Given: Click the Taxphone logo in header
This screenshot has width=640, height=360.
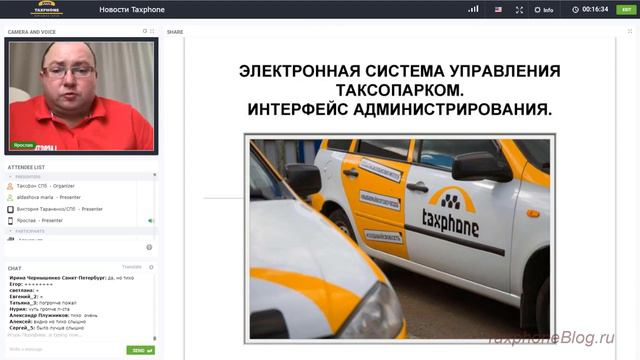Looking at the screenshot, I should tap(47, 9).
